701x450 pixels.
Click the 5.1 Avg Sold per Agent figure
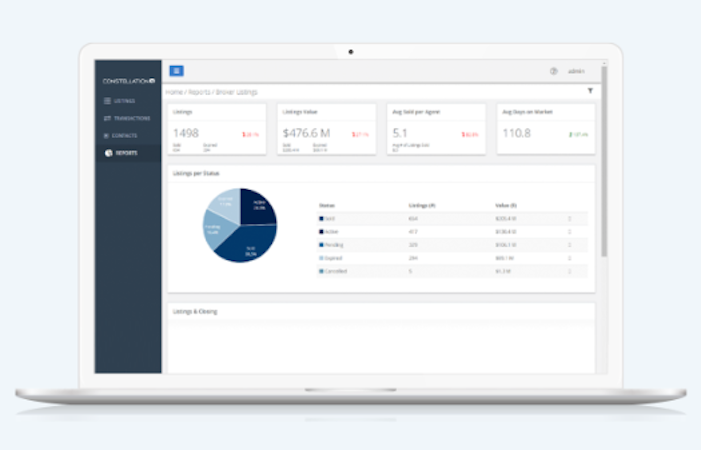coord(400,133)
